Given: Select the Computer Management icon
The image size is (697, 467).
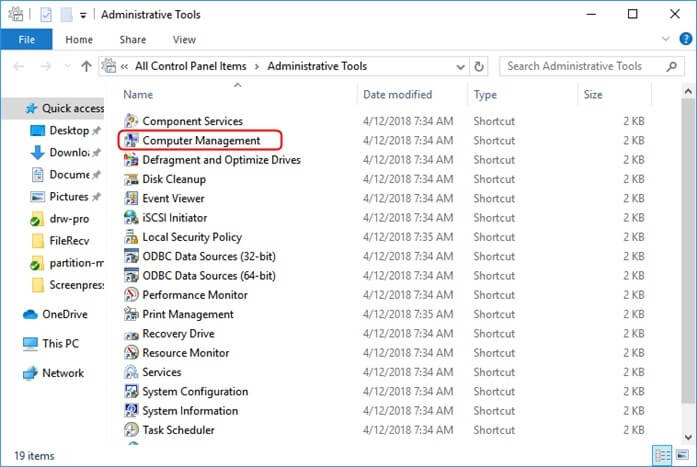Looking at the screenshot, I should pos(131,140).
